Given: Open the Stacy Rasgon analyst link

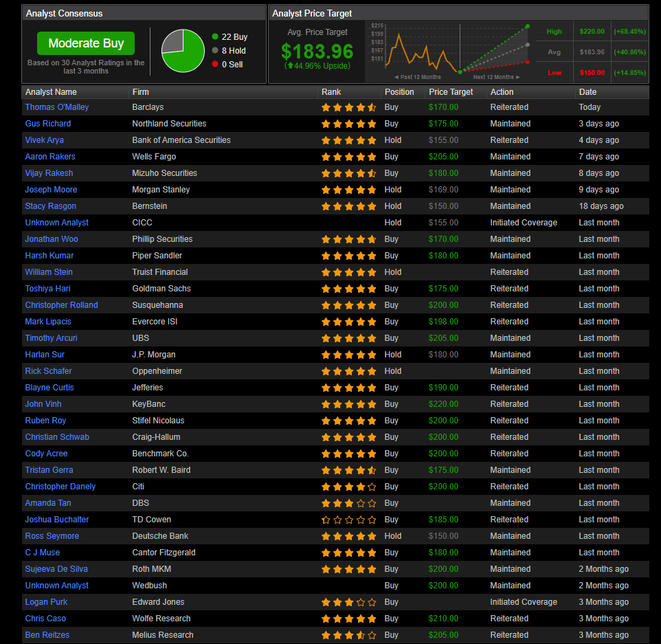Looking at the screenshot, I should (x=51, y=206).
